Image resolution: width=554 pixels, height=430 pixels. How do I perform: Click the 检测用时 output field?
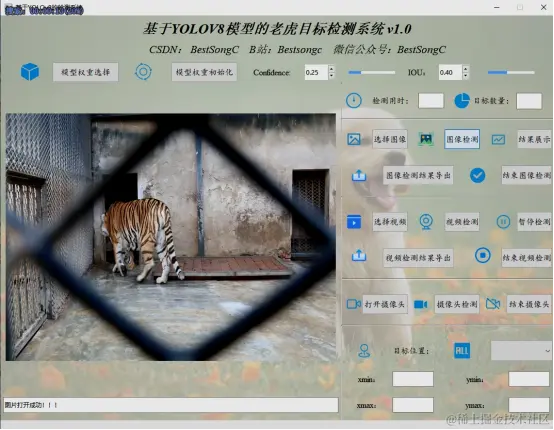tap(431, 101)
